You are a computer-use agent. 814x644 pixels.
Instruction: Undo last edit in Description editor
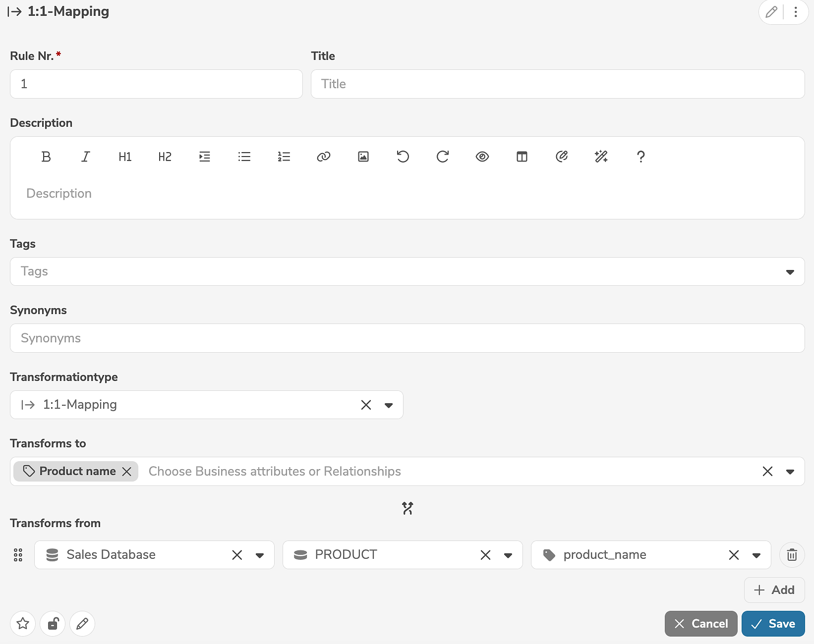403,157
